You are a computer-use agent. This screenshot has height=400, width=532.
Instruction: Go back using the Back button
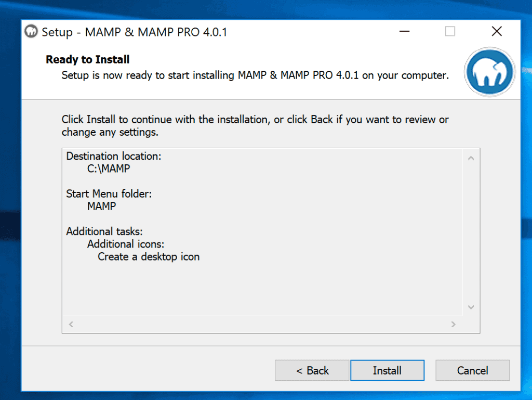click(x=312, y=370)
